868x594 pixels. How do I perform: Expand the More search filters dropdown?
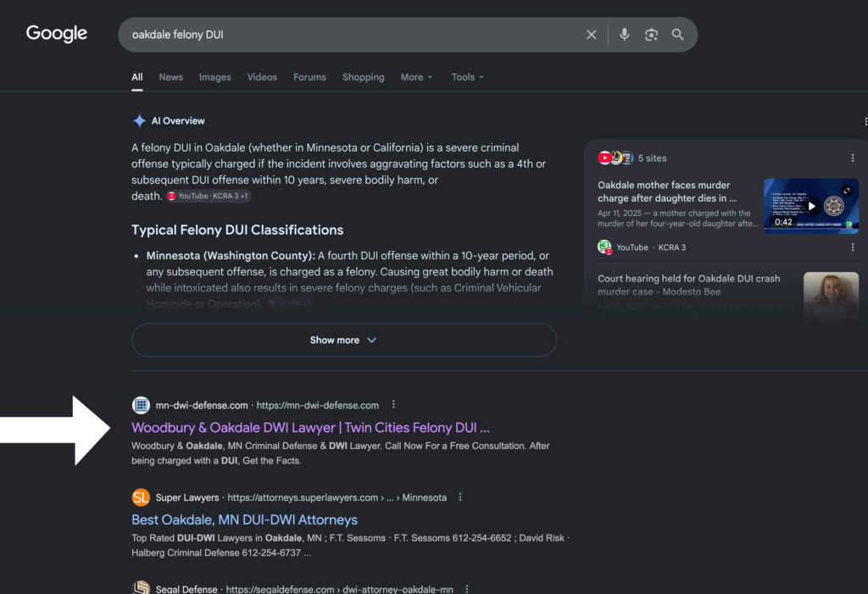coord(416,77)
